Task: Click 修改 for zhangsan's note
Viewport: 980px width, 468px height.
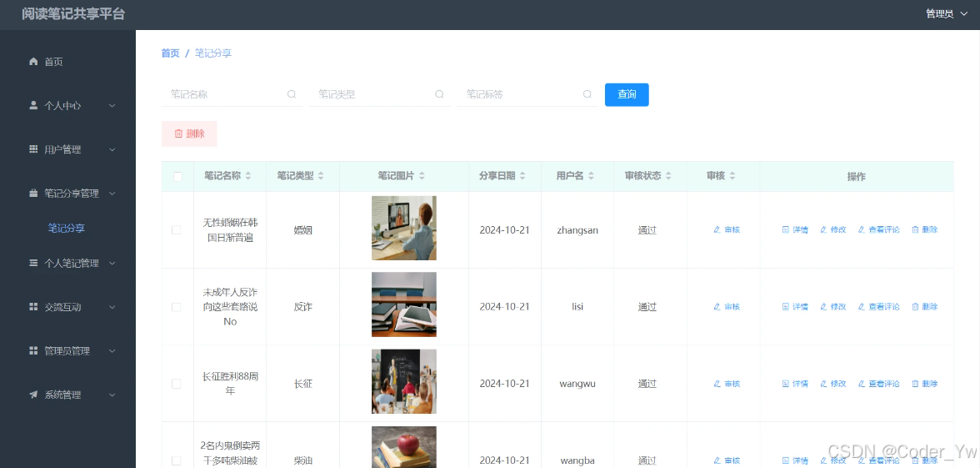Action: [833, 229]
